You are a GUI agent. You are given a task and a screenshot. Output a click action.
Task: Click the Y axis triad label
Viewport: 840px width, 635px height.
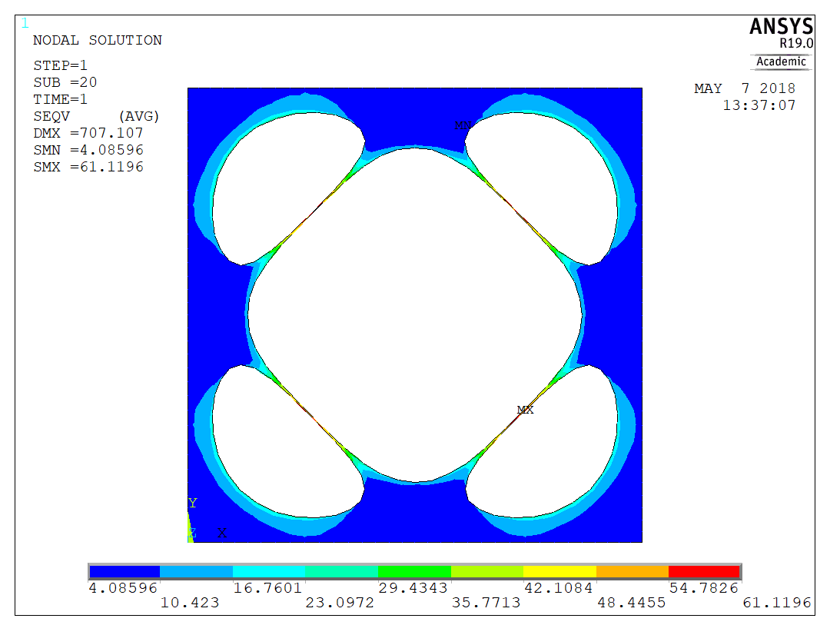193,503
